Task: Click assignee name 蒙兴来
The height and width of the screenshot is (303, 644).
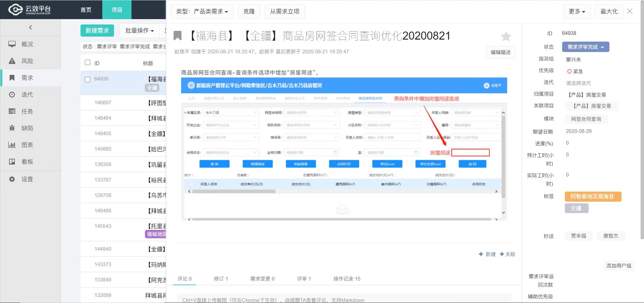Action: coord(574,60)
